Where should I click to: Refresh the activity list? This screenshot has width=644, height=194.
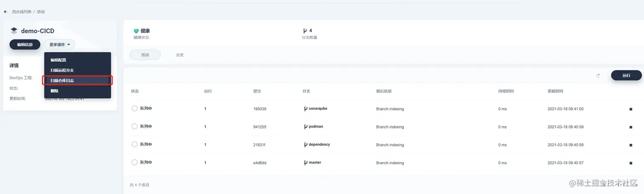pyautogui.click(x=598, y=75)
